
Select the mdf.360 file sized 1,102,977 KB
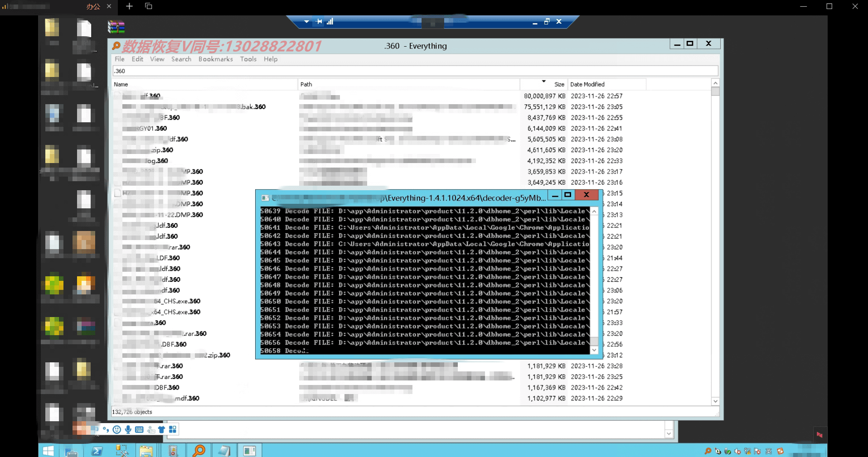411,399
